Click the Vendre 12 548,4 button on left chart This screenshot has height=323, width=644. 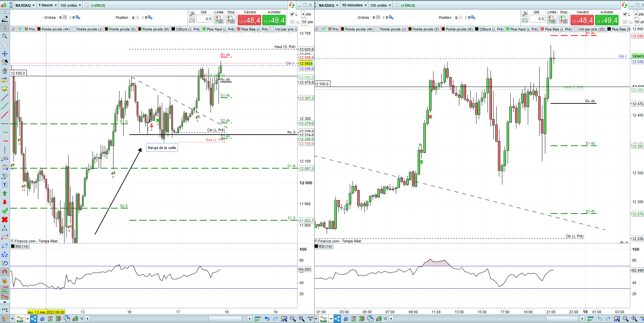249,20
